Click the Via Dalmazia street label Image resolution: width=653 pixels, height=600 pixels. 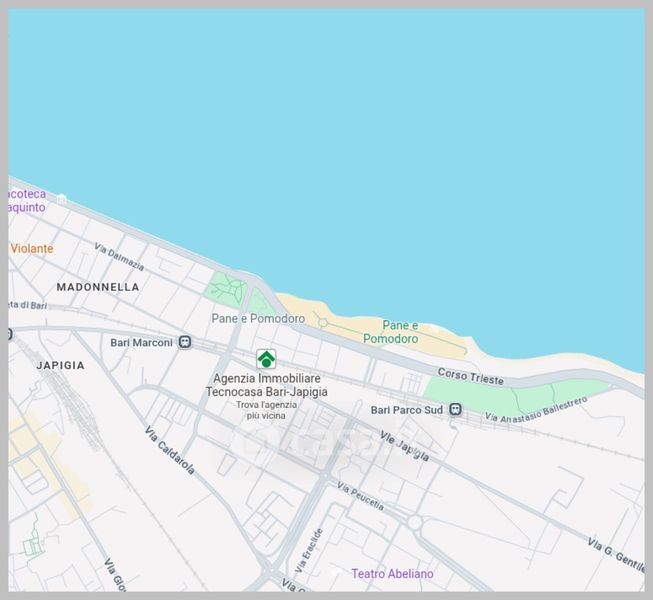coord(119,257)
